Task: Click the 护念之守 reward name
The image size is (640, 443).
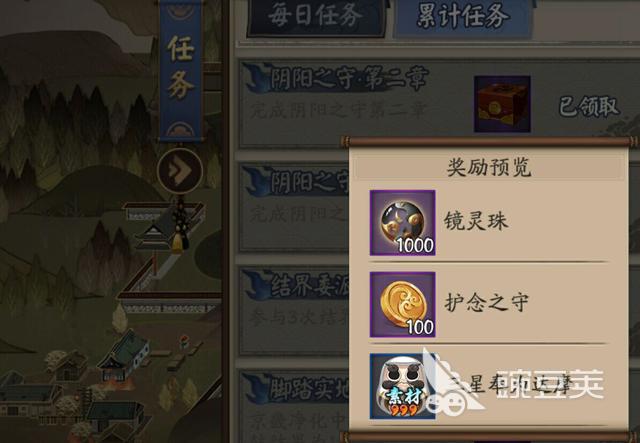Action: pyautogui.click(x=486, y=303)
